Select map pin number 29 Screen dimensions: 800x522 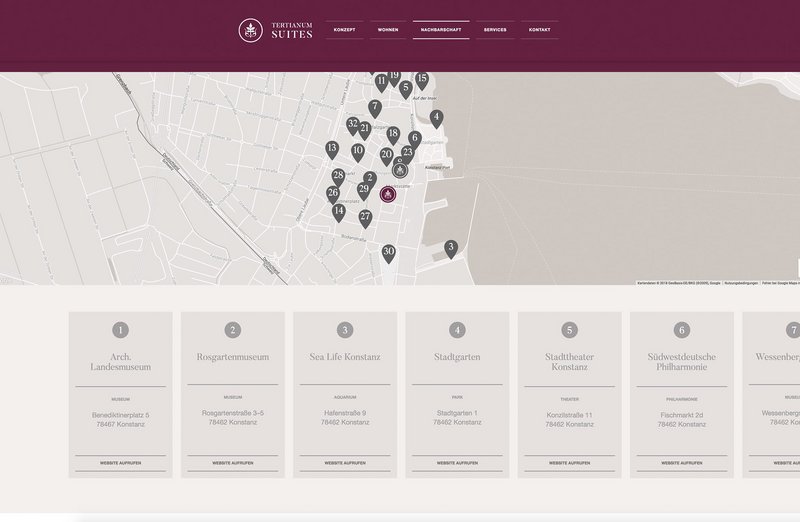pyautogui.click(x=363, y=191)
